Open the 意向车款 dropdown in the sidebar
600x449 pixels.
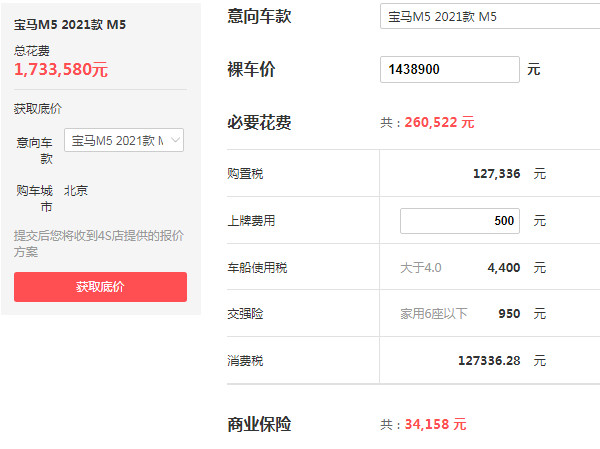click(x=124, y=140)
